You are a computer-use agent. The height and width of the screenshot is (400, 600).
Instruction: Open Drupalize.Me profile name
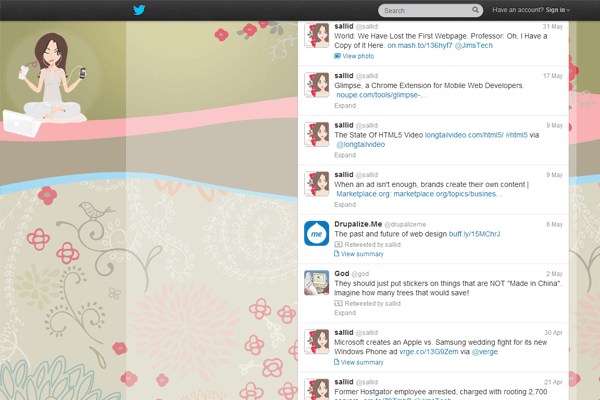click(358, 224)
